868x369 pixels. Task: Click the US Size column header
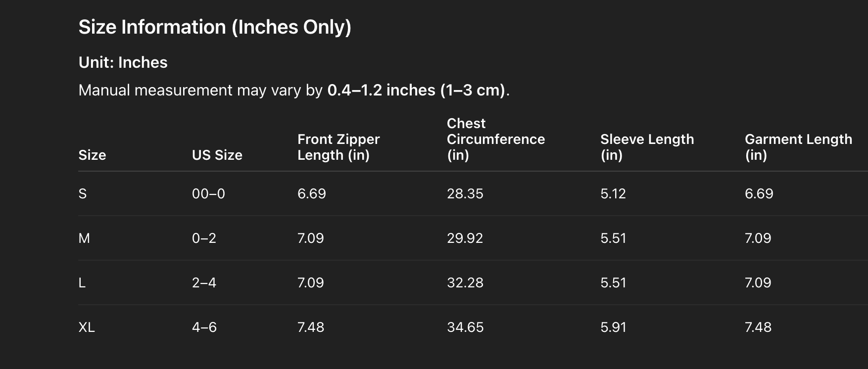pos(217,155)
